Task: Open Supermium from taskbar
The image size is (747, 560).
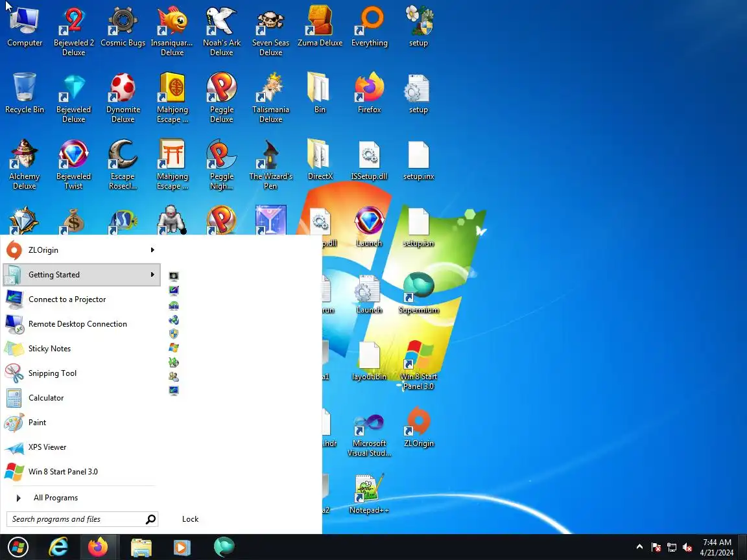Action: tap(224, 547)
